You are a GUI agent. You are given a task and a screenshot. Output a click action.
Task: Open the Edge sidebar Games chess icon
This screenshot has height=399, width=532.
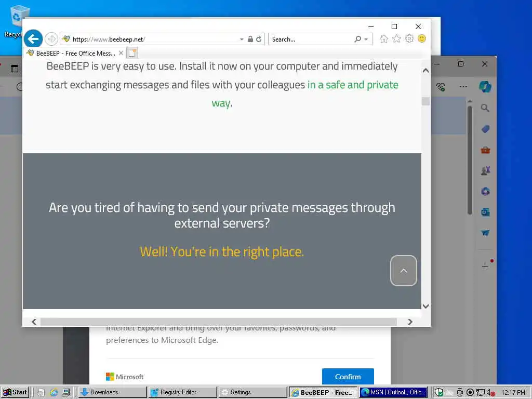coord(485,170)
